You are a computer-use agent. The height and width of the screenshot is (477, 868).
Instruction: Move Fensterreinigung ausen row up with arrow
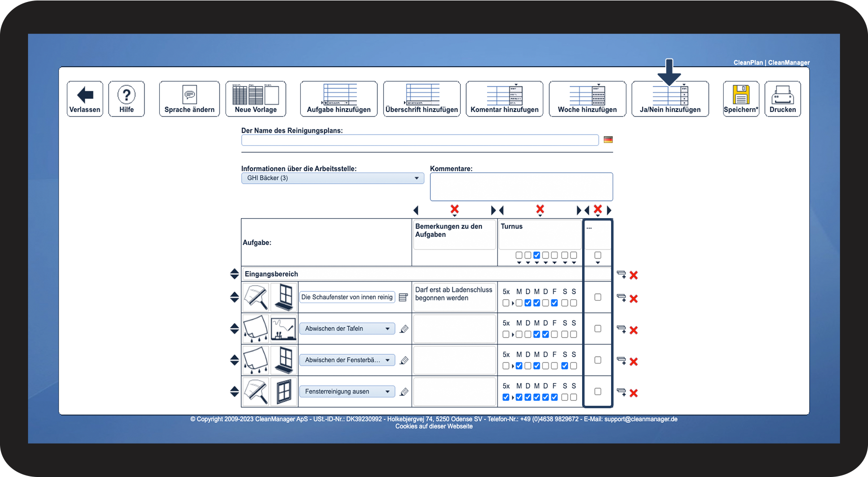pyautogui.click(x=234, y=389)
